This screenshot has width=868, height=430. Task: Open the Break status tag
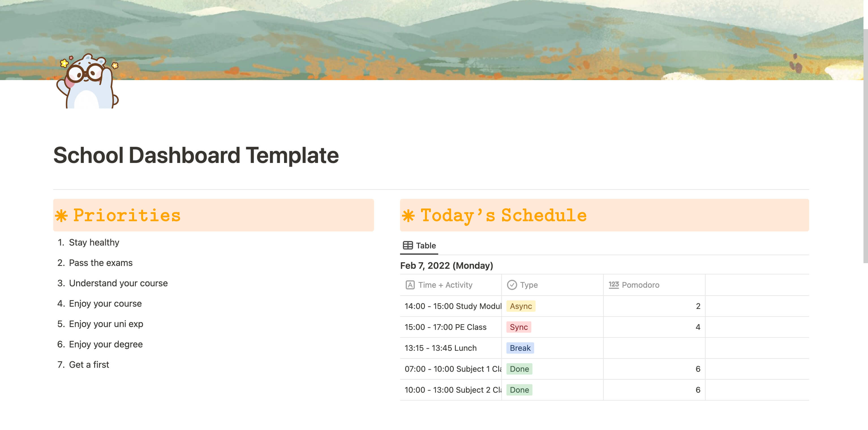tap(520, 348)
